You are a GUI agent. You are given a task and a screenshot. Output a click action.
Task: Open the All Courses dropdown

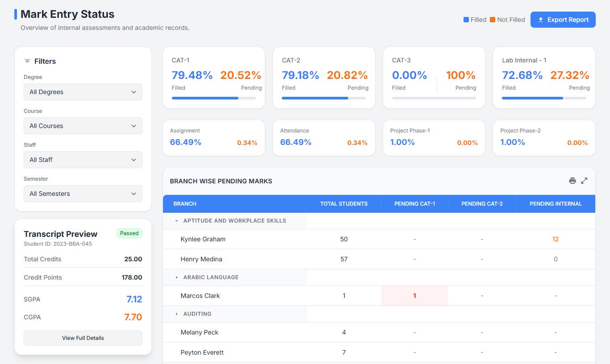pyautogui.click(x=83, y=126)
